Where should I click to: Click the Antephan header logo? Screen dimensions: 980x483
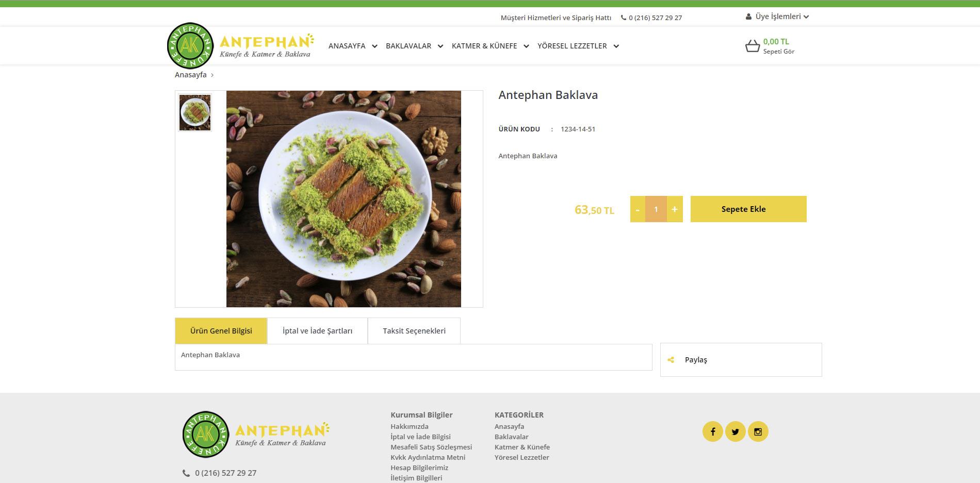pos(241,46)
